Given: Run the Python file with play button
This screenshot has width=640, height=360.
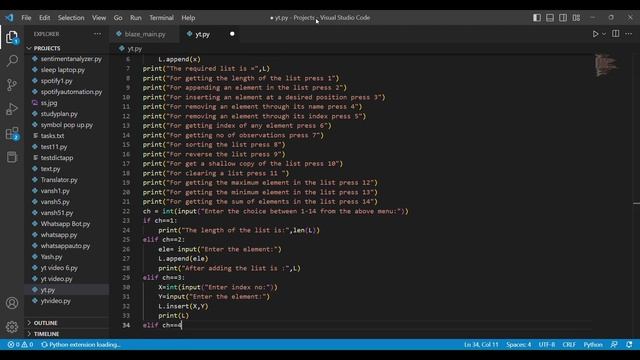Looking at the screenshot, I should tap(595, 34).
